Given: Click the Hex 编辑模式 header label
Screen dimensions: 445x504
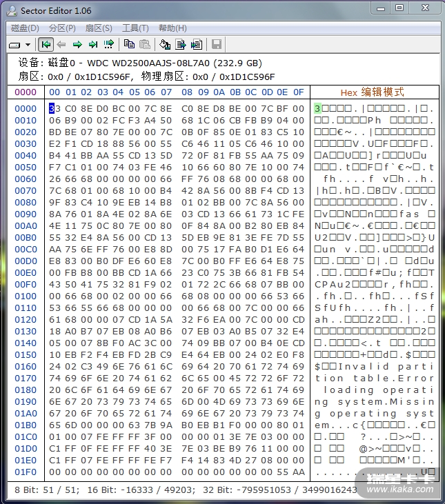Looking at the screenshot, I should 372,92.
